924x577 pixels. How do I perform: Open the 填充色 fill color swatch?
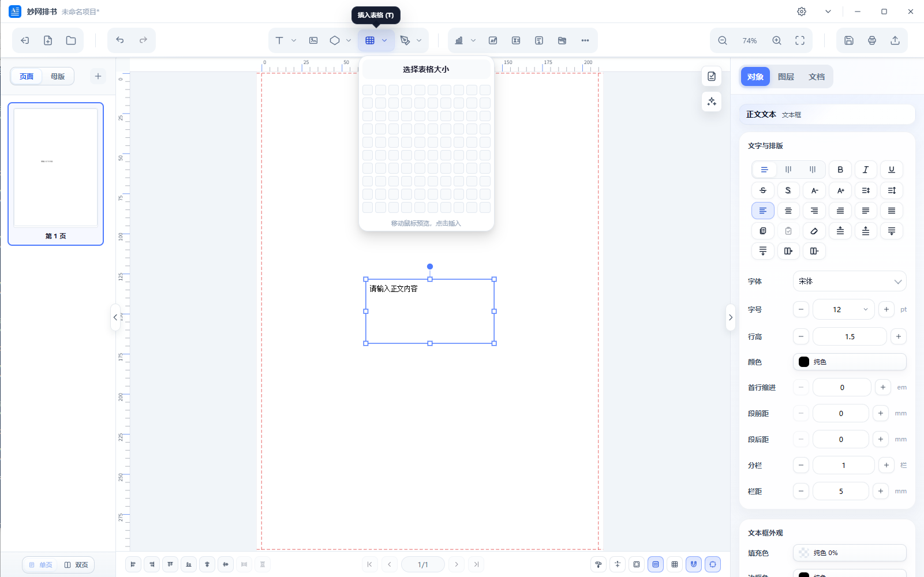[x=850, y=553]
